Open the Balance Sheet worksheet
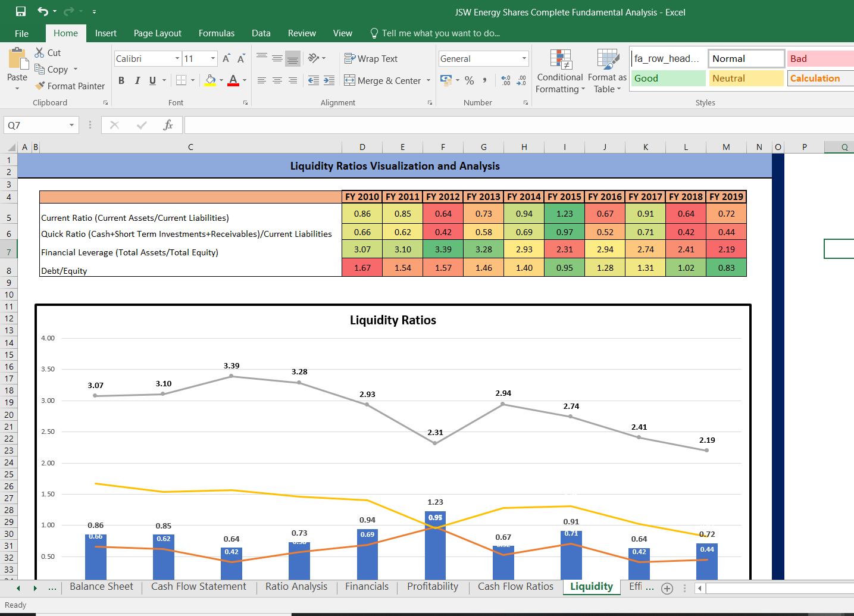The height and width of the screenshot is (616, 854). (x=102, y=586)
